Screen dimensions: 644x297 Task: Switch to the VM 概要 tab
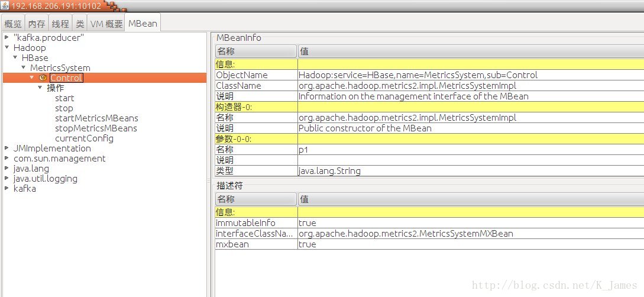click(106, 24)
